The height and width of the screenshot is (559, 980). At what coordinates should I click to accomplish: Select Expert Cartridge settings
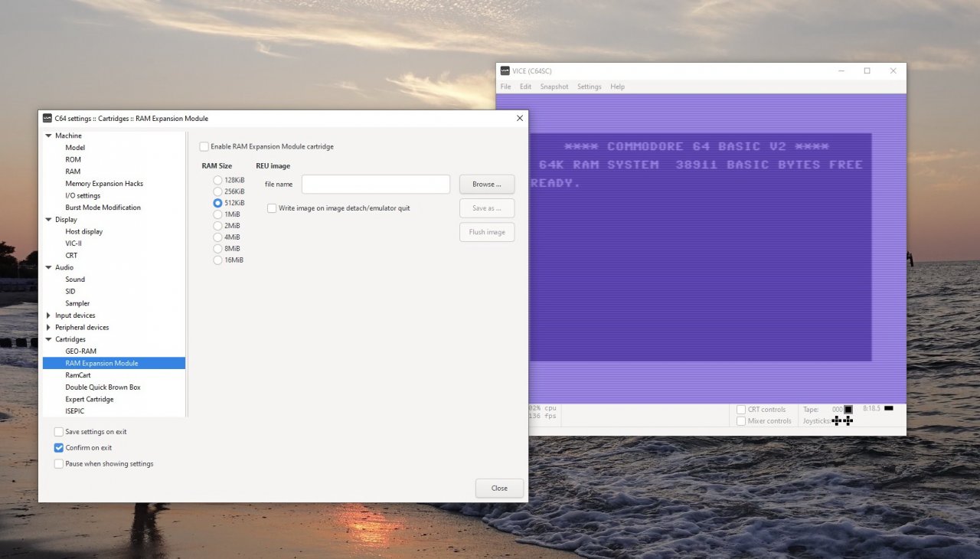pos(89,400)
